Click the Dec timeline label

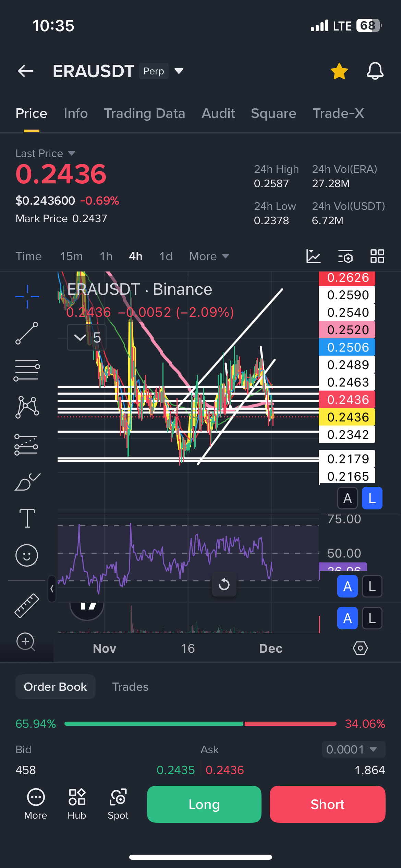point(271,648)
